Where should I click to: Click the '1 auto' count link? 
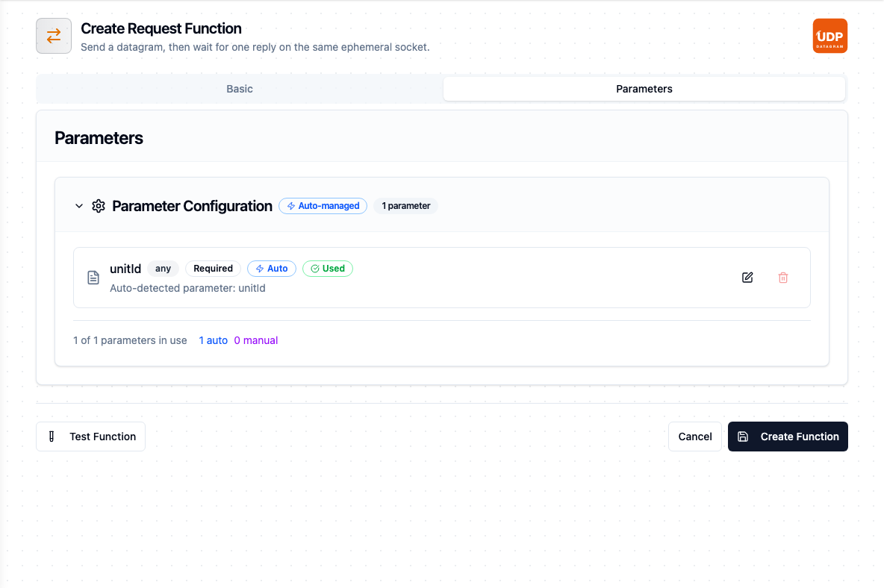click(213, 340)
